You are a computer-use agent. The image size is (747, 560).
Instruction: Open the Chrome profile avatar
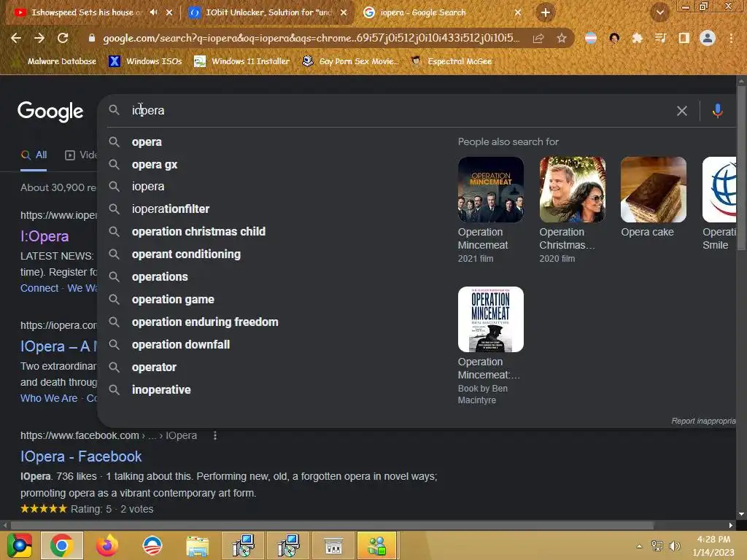click(x=708, y=38)
